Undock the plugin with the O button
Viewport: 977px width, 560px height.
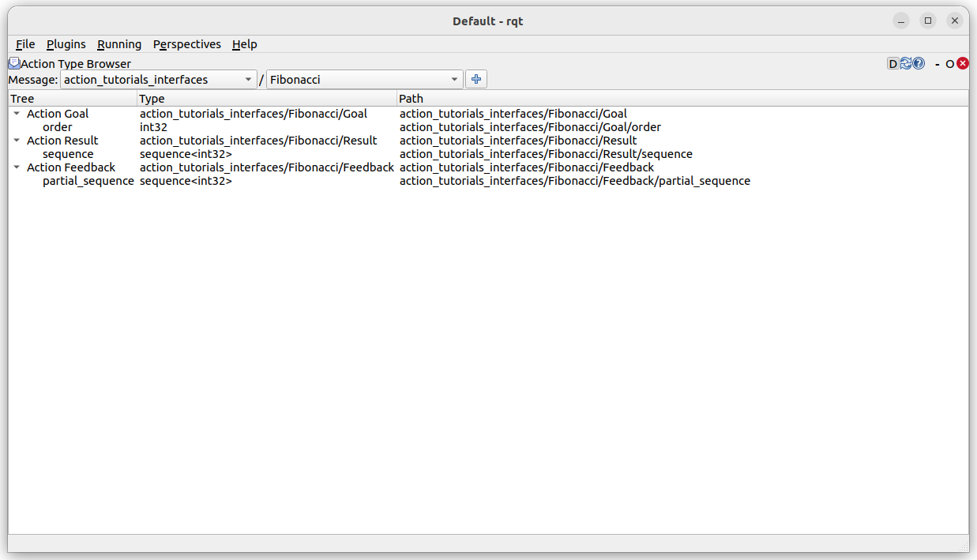coord(950,64)
